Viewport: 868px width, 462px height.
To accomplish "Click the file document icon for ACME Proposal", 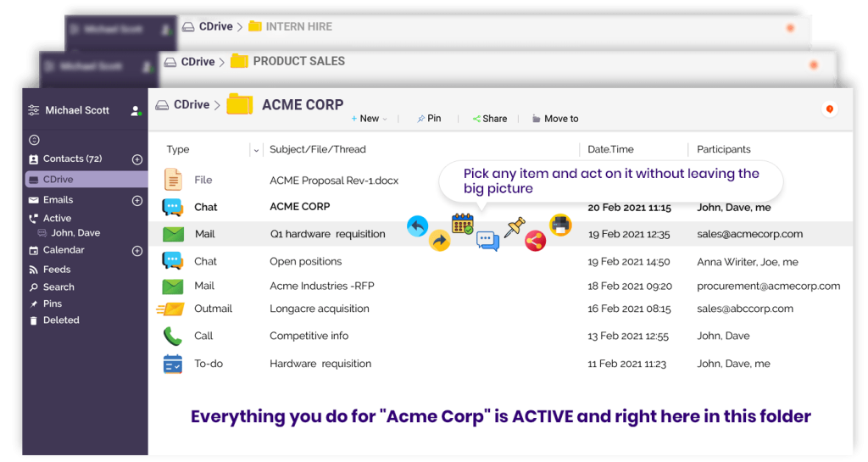I will [173, 180].
